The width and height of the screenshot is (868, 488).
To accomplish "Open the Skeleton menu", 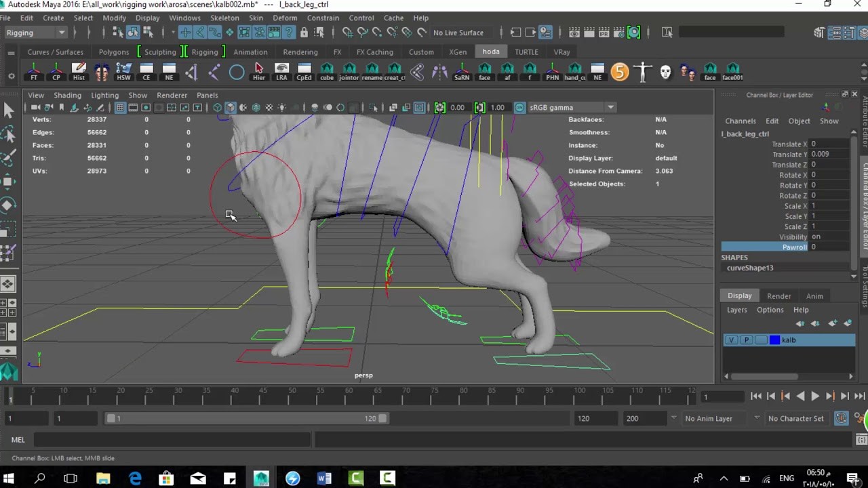I will click(224, 18).
